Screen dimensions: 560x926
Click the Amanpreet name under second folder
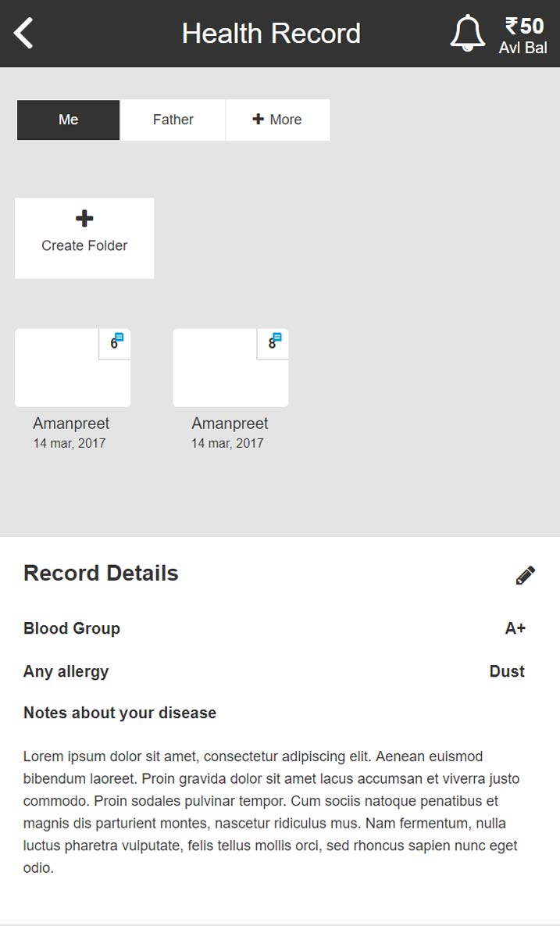[230, 424]
